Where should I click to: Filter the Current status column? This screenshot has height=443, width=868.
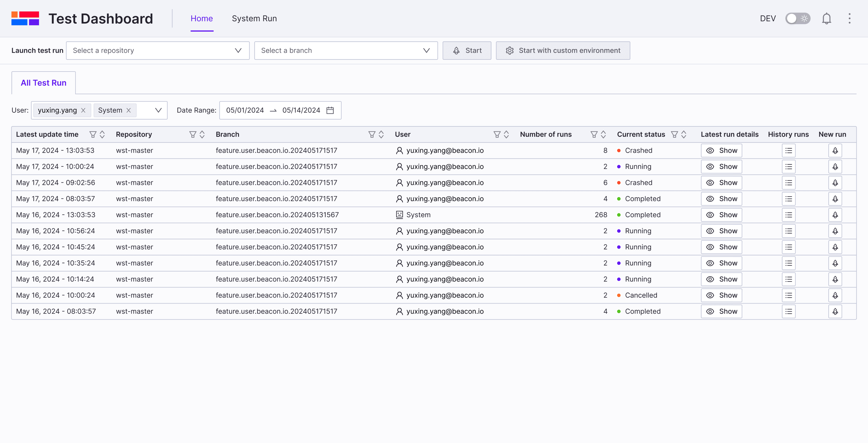tap(674, 134)
